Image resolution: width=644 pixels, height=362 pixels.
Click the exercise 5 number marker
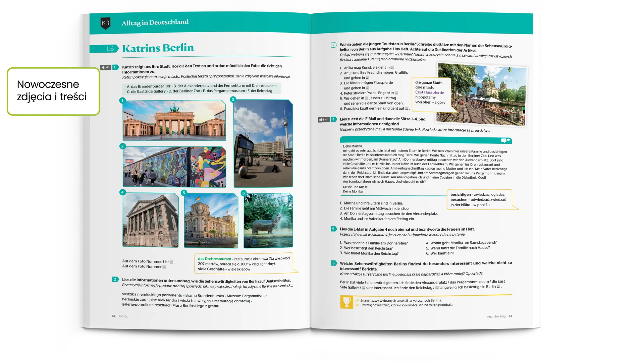click(x=333, y=229)
